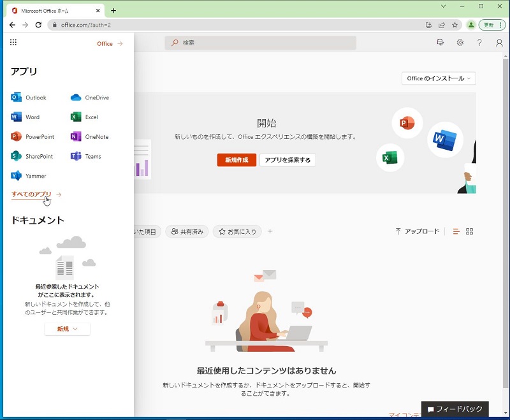Select the 共有済み filter tab
Image resolution: width=510 pixels, height=420 pixels.
187,231
